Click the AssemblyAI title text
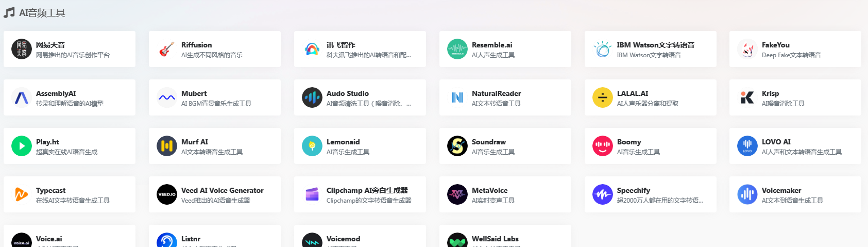Image resolution: width=868 pixels, height=247 pixels. coord(56,93)
